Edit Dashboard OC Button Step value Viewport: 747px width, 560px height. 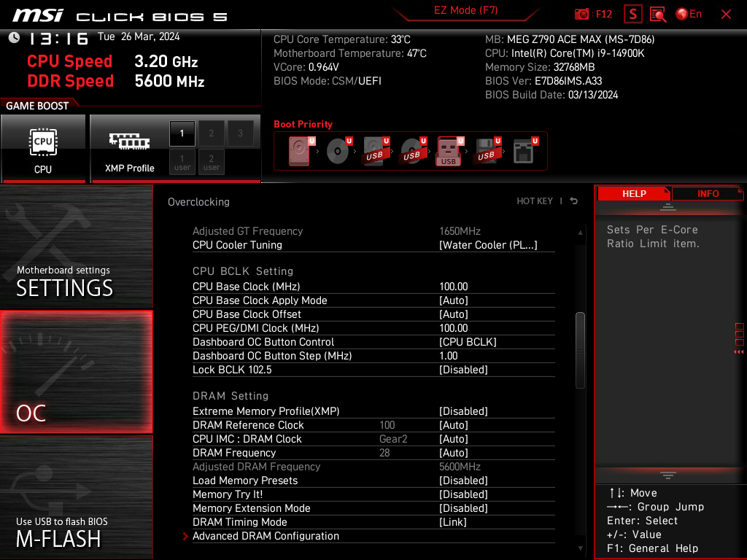373,356
